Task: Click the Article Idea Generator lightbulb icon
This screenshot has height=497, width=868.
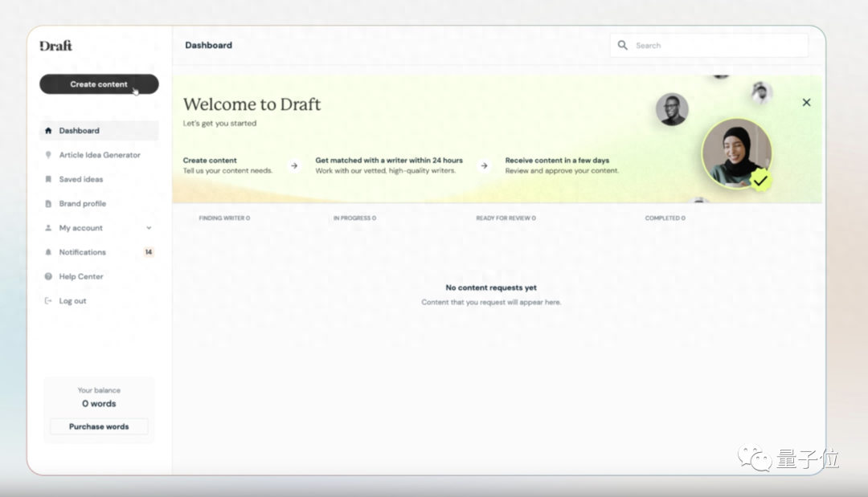Action: pyautogui.click(x=48, y=155)
